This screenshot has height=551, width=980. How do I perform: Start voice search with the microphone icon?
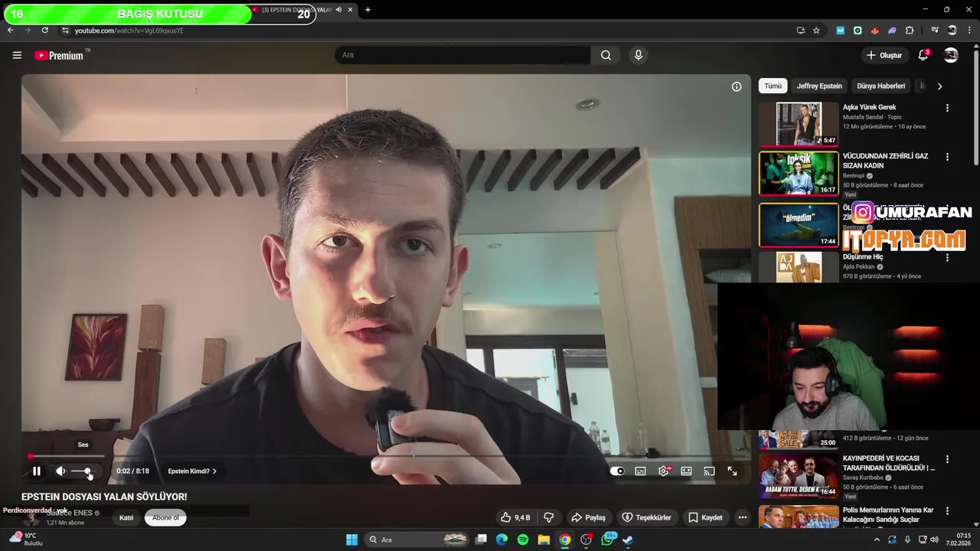point(639,55)
